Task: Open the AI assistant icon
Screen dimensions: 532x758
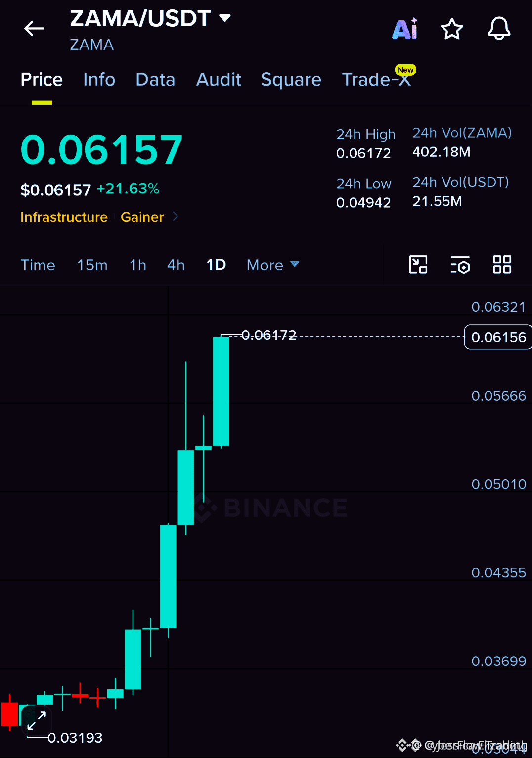Action: pos(405,29)
